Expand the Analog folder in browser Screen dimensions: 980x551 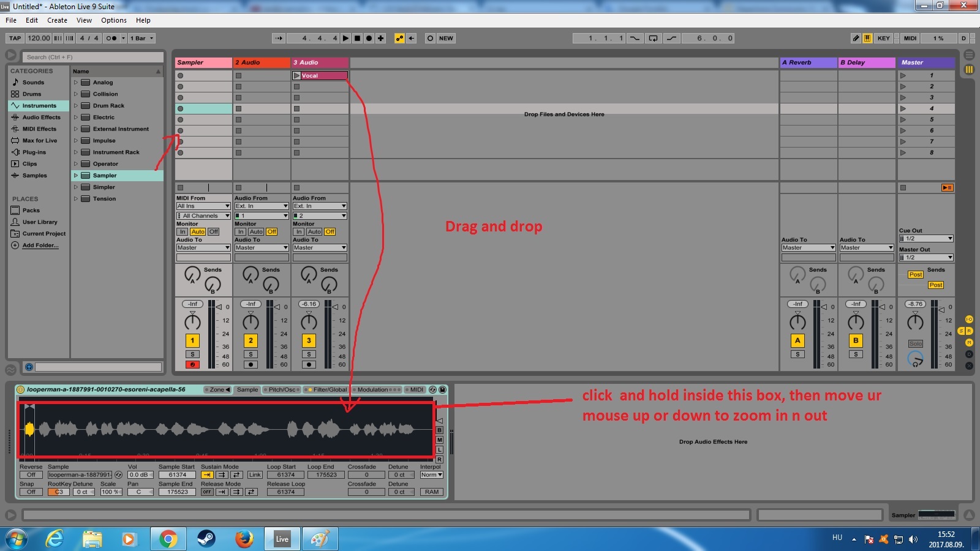[76, 83]
